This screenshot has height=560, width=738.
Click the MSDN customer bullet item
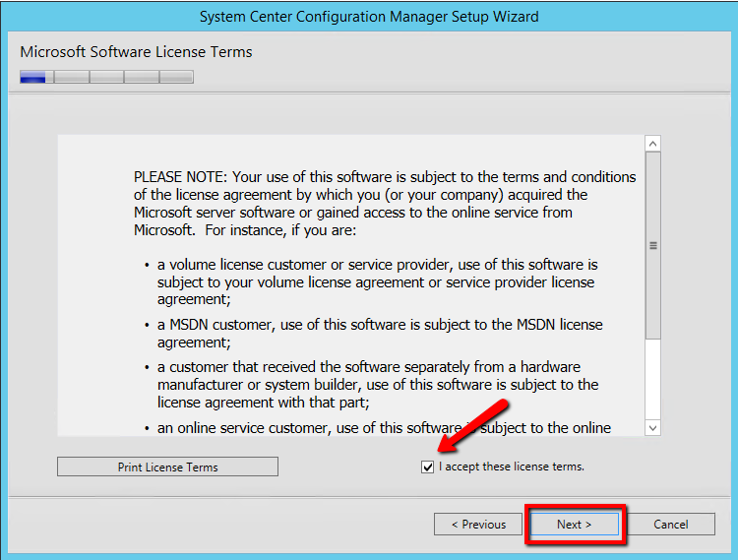click(x=379, y=334)
